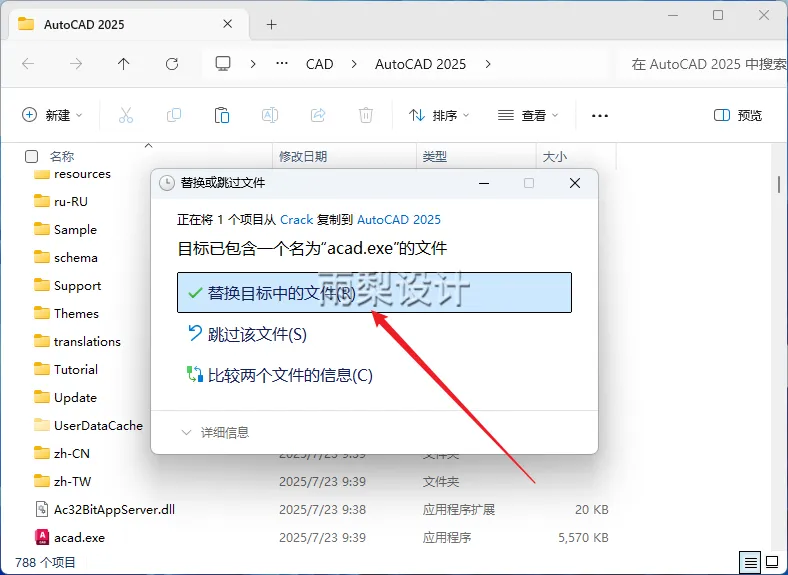Click the Themes folder icon
Viewport: 788px width, 575px height.
click(42, 313)
